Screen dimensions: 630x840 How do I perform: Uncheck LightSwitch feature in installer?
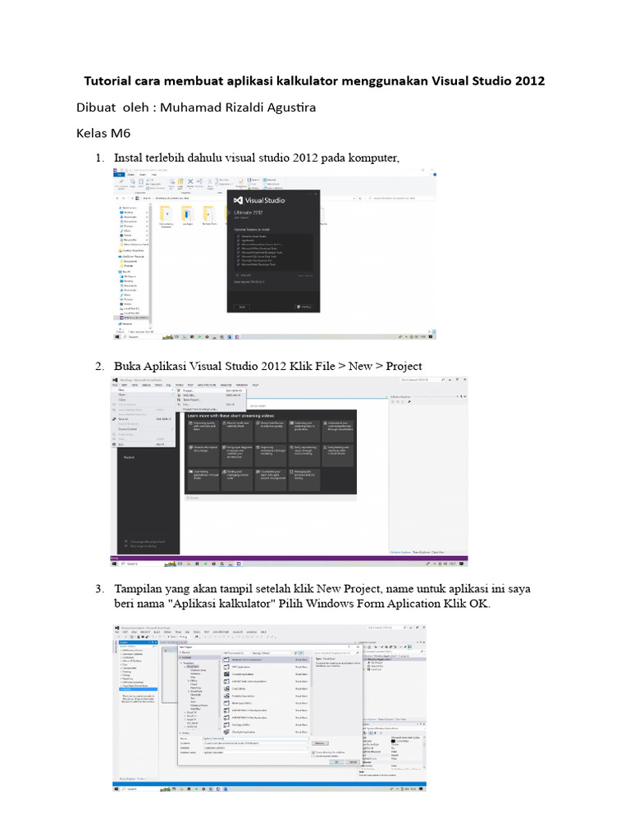point(238,240)
